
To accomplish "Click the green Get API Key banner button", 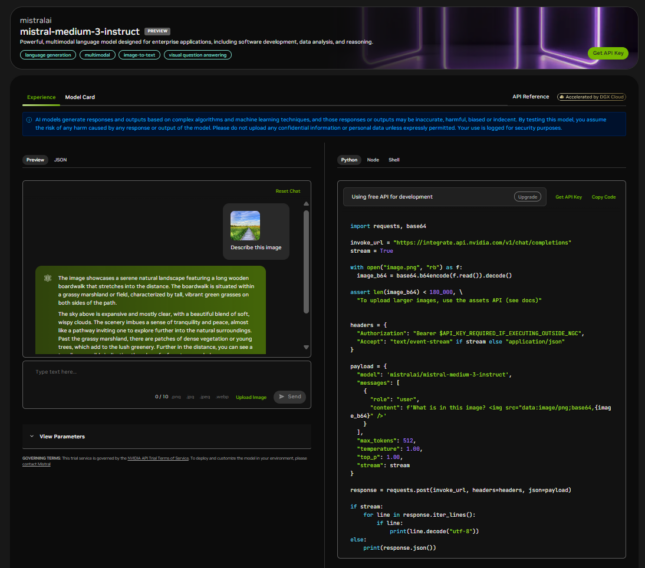I will click(607, 53).
